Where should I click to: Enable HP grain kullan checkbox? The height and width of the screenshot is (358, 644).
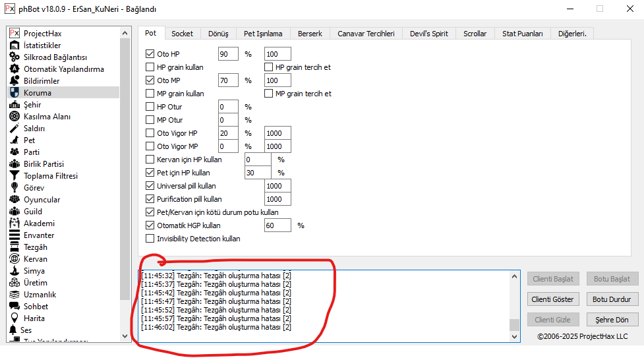[x=150, y=67]
